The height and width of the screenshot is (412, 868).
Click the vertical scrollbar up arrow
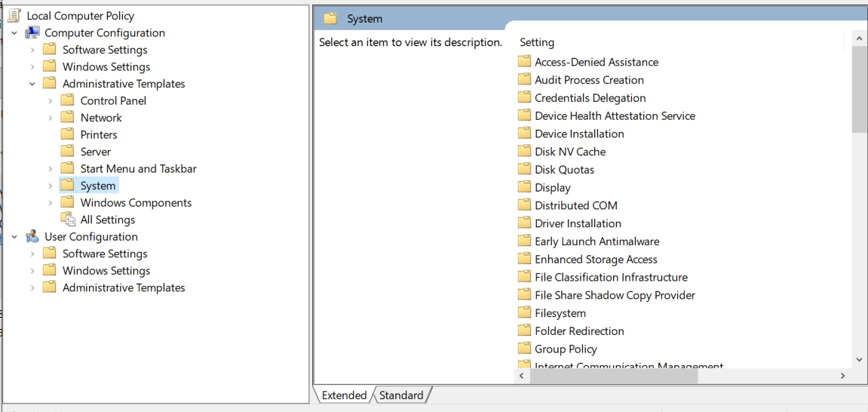[x=860, y=38]
